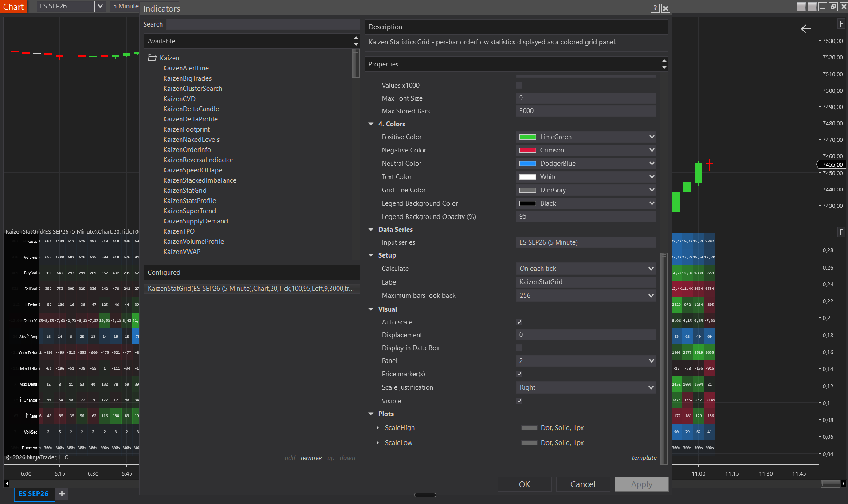This screenshot has height=504, width=848.
Task: Collapse Properties section up arrow
Action: point(664,61)
